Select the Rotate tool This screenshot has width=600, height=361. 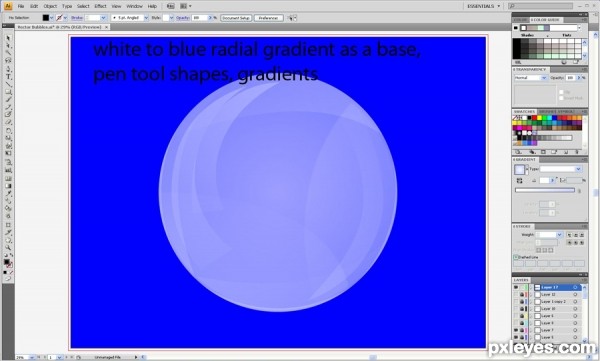[8, 131]
